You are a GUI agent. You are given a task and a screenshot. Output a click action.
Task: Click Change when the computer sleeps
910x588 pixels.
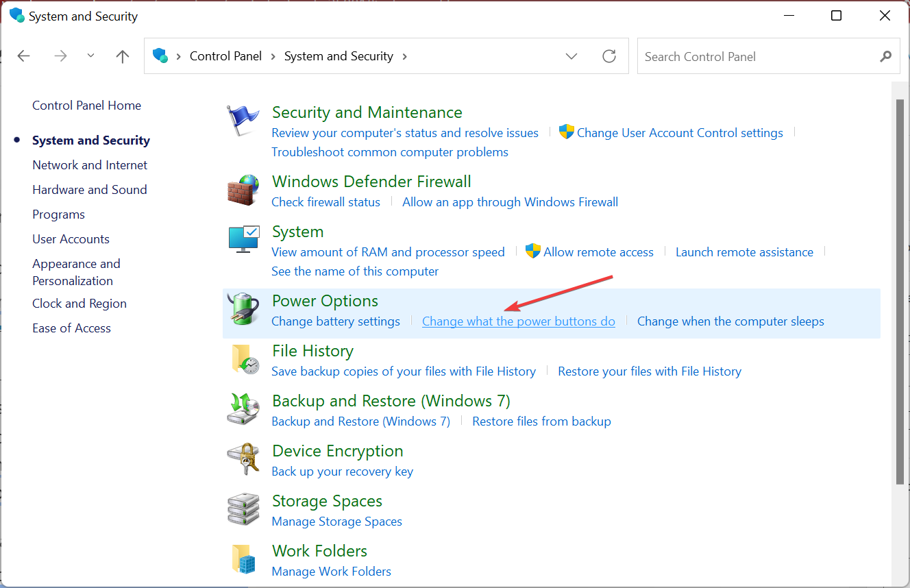tap(730, 321)
